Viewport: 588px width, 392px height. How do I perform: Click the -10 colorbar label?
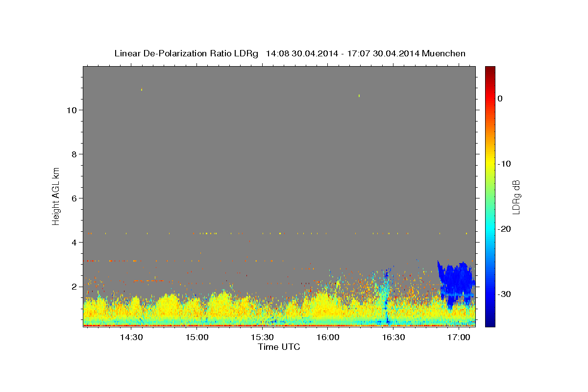point(505,163)
